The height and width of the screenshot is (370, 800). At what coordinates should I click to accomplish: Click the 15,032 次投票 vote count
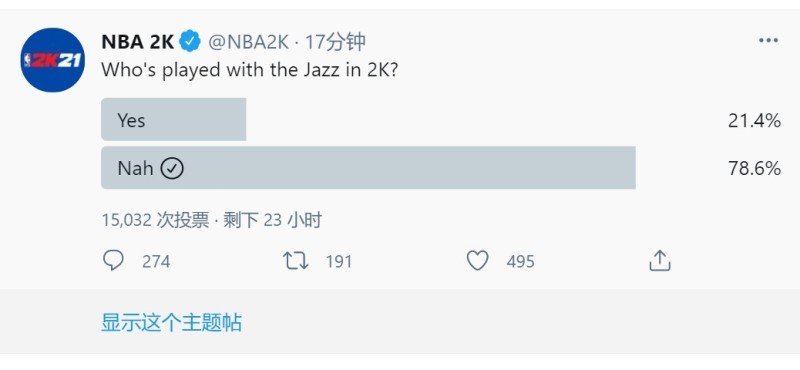pyautogui.click(x=156, y=220)
